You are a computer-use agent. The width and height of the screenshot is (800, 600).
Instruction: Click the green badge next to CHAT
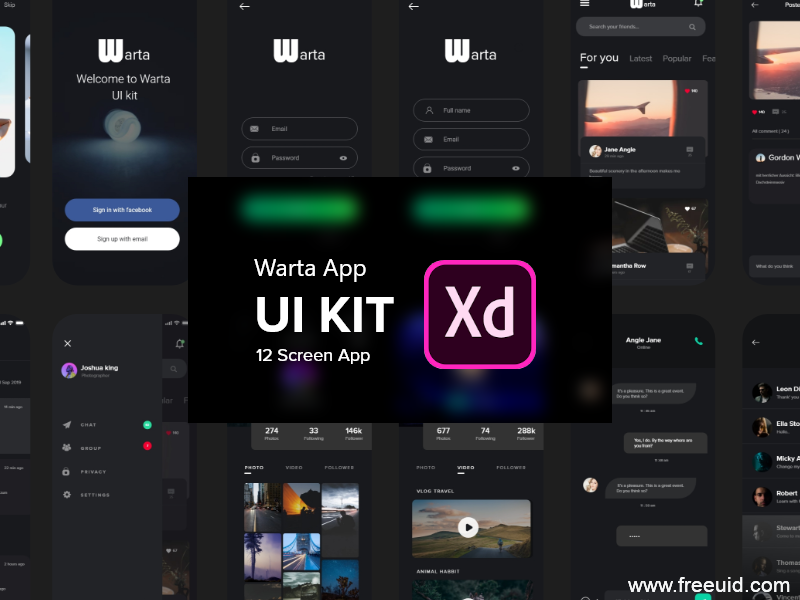click(147, 424)
